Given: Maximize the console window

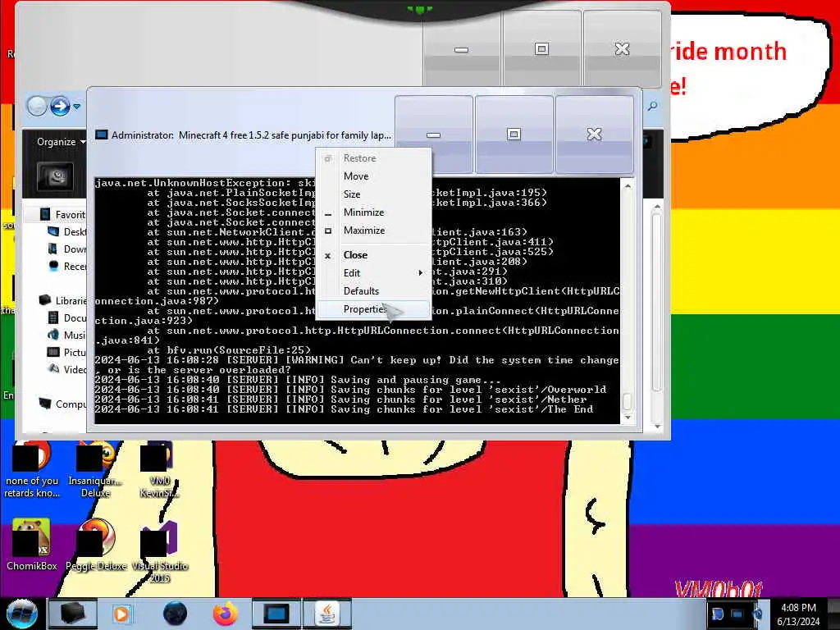Looking at the screenshot, I should point(514,135).
